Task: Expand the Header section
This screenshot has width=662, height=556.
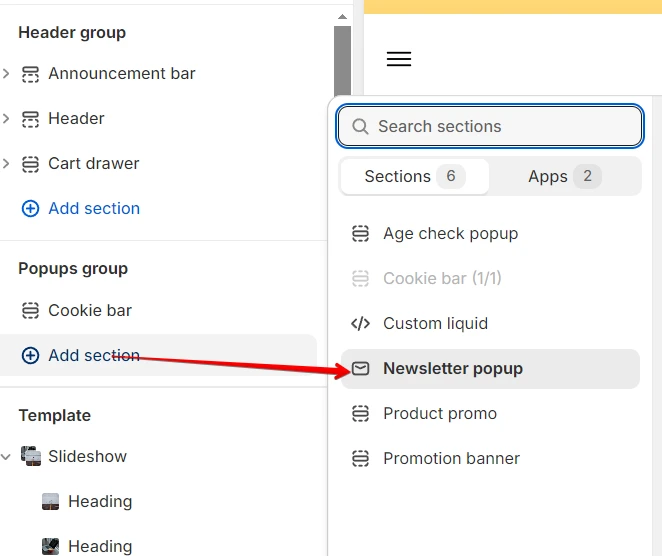Action: click(x=6, y=119)
